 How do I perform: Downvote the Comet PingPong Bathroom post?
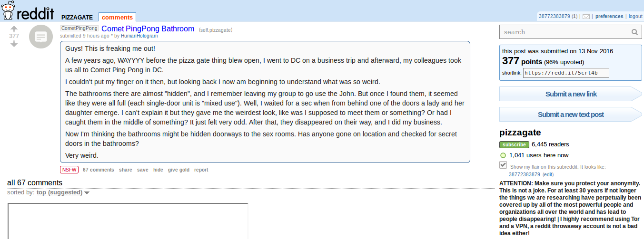14,44
